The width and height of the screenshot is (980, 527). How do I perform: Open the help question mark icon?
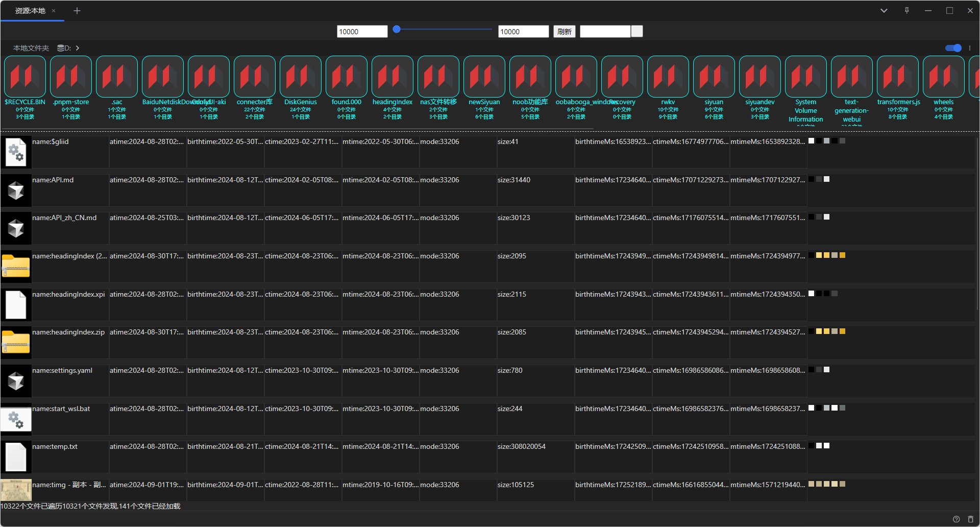[x=956, y=519]
